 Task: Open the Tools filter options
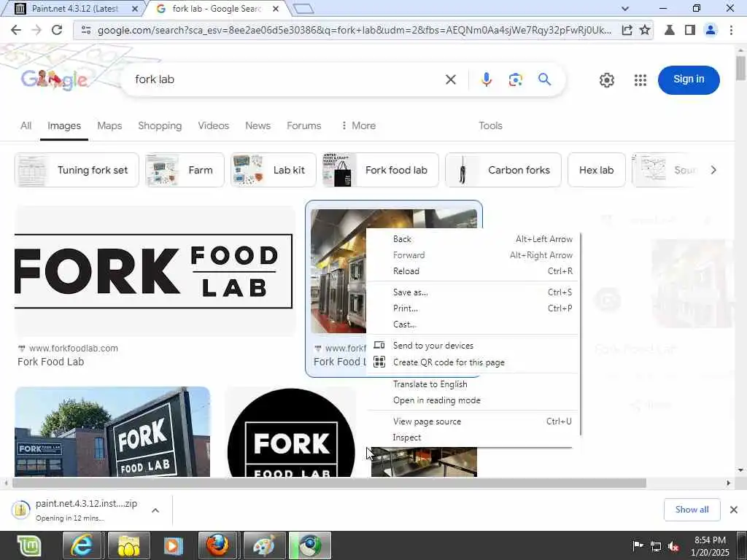[490, 125]
